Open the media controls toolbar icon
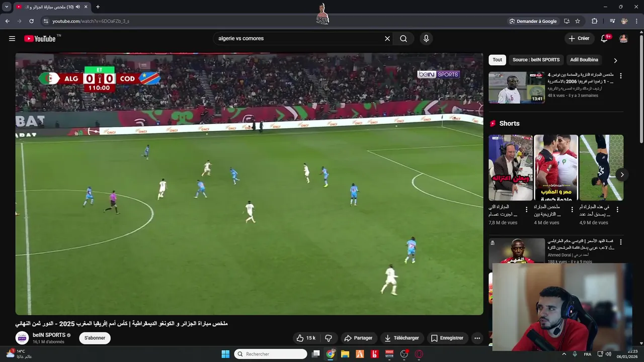644x362 pixels. (x=612, y=21)
